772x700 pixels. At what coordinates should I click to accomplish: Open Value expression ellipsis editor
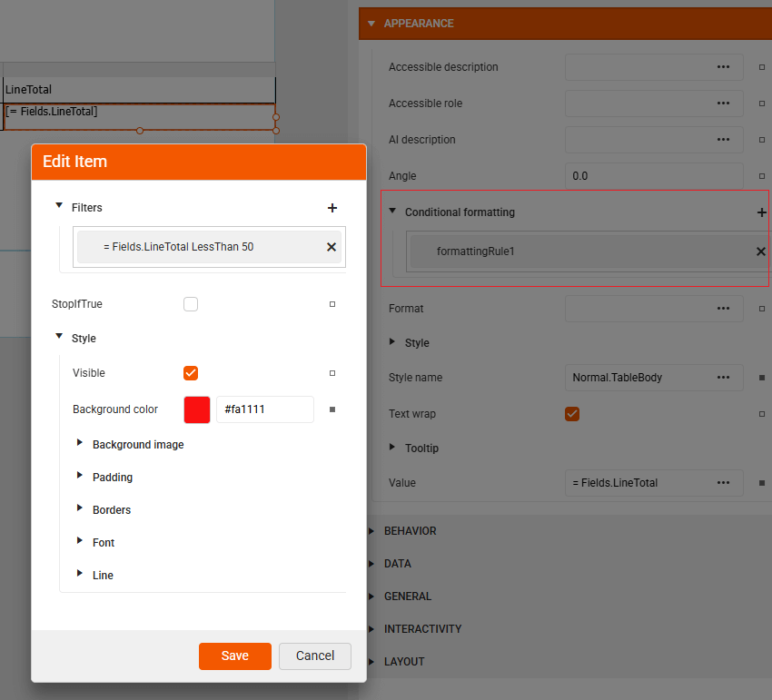(x=723, y=483)
